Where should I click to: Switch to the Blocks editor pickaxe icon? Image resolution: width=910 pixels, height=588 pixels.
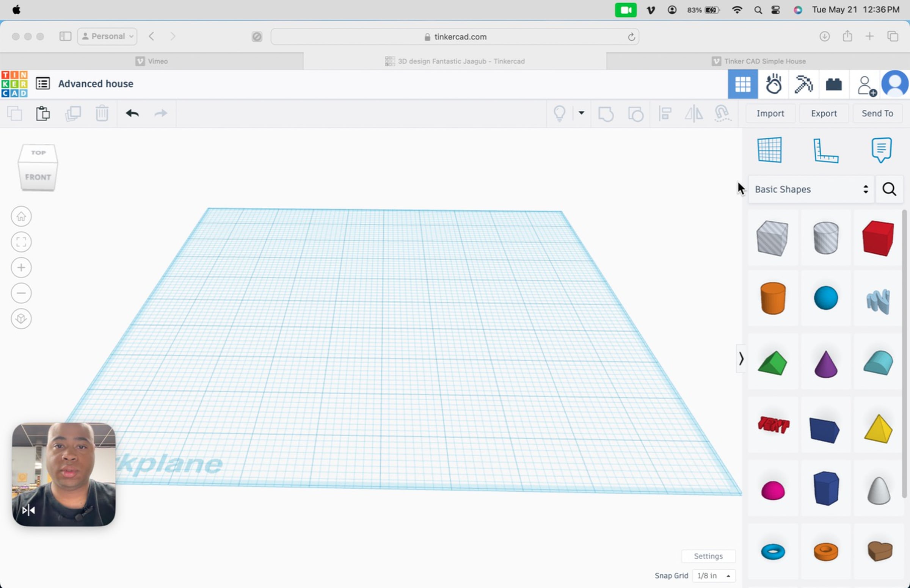pyautogui.click(x=803, y=85)
